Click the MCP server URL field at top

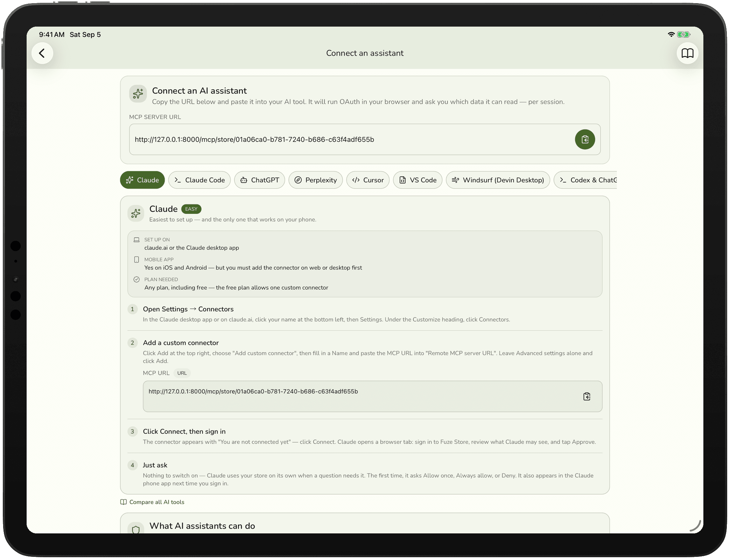tap(365, 139)
